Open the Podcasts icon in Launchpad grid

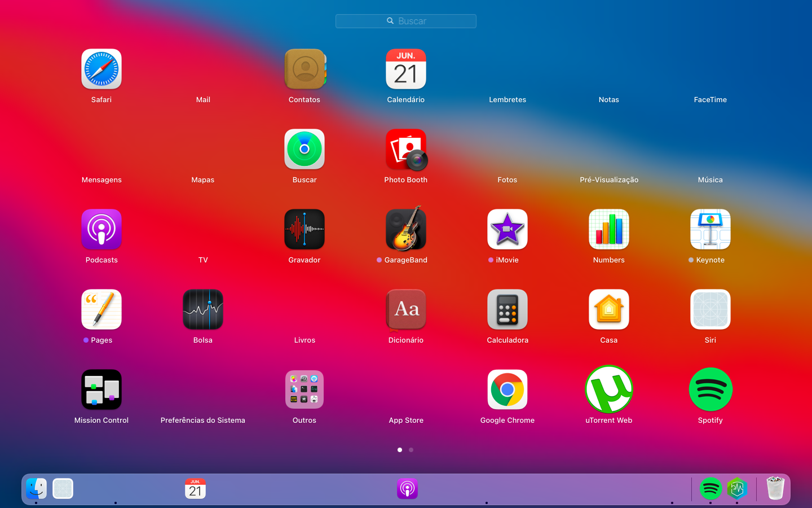(101, 229)
